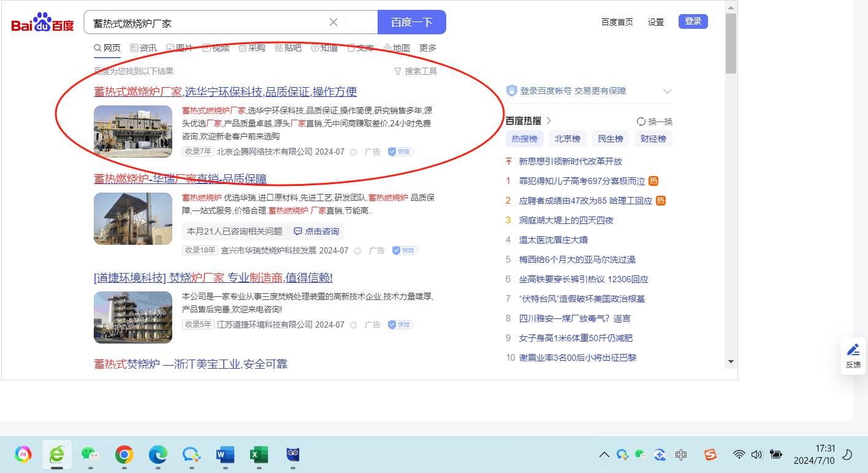Click the Baidu logo

(x=42, y=23)
